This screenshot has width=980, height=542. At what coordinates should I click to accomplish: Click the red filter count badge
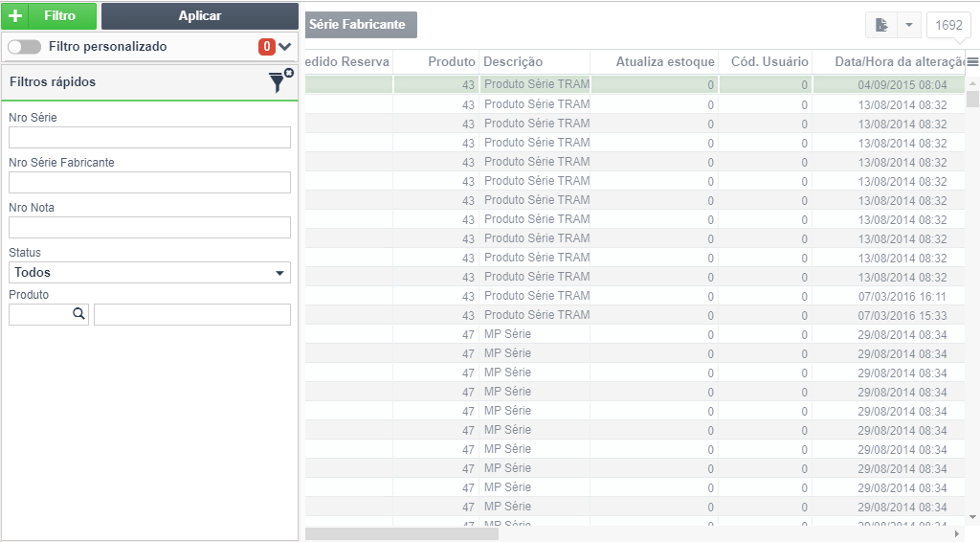pos(267,47)
